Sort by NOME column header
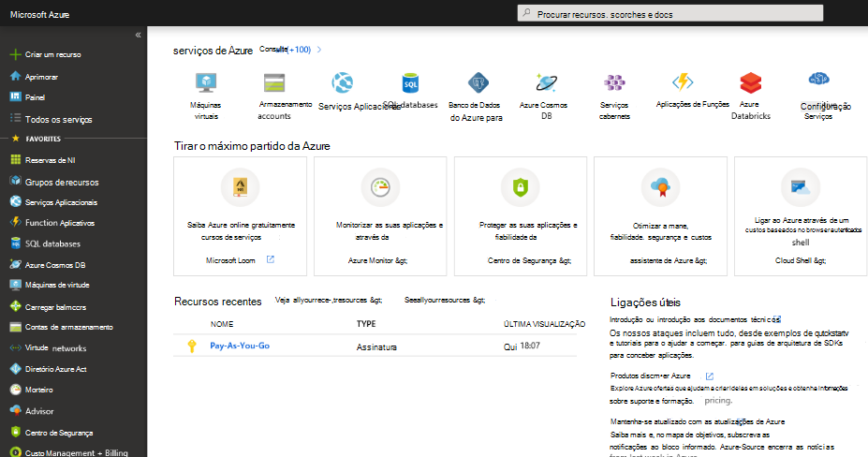This screenshot has width=868, height=457. click(x=221, y=324)
